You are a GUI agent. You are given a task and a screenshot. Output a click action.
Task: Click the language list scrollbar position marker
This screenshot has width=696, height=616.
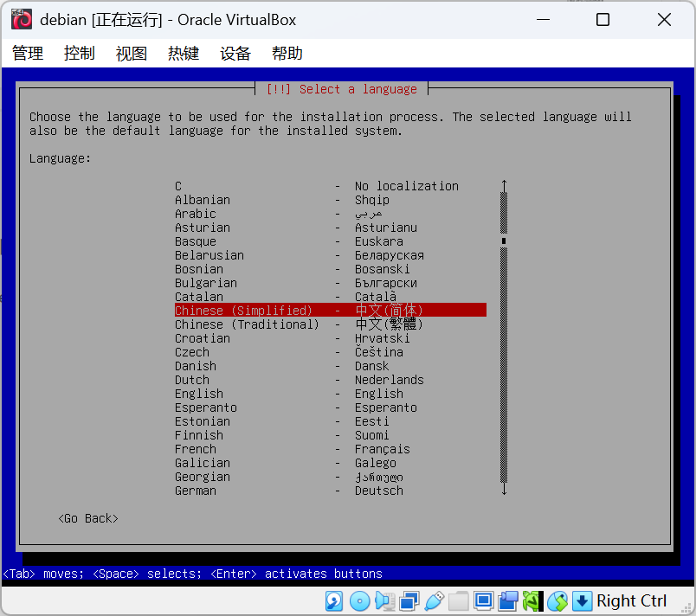pos(504,241)
